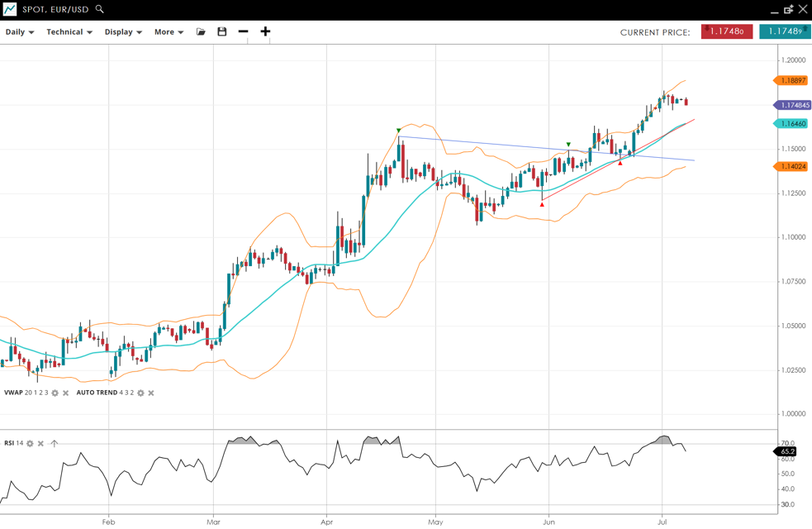
Task: Click the purple 1.174845 price label
Action: (x=793, y=105)
